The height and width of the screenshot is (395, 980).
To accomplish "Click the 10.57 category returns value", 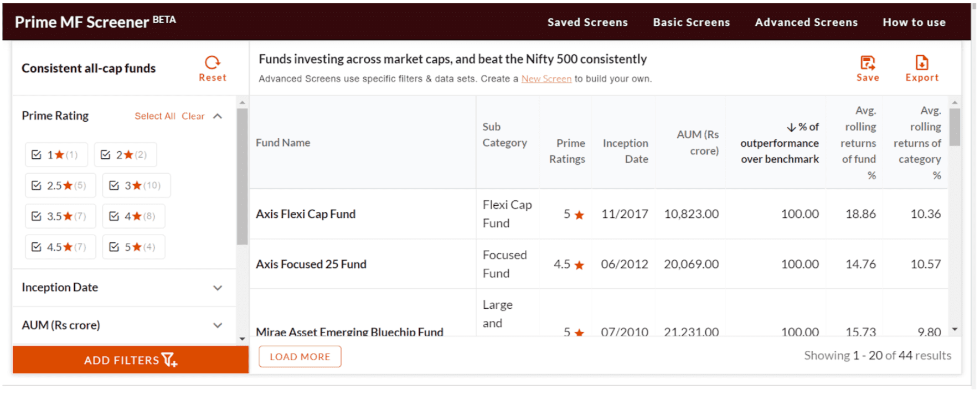I will (926, 264).
